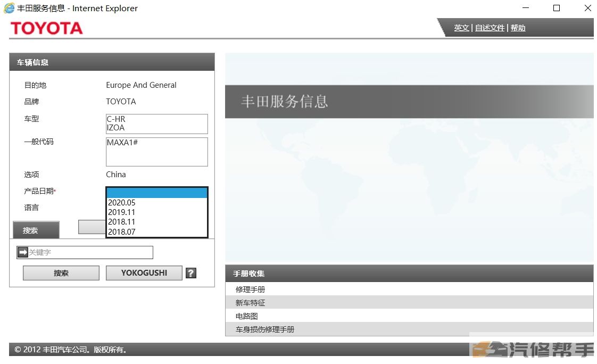Viewport: 597px width, 364px height.
Task: Choose 2018.11 as the product date
Action: pos(157,221)
